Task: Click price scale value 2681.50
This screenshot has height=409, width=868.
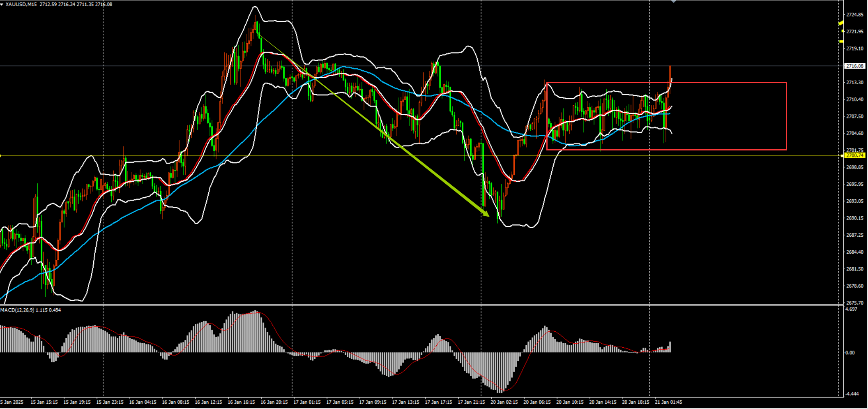Action: click(x=854, y=269)
